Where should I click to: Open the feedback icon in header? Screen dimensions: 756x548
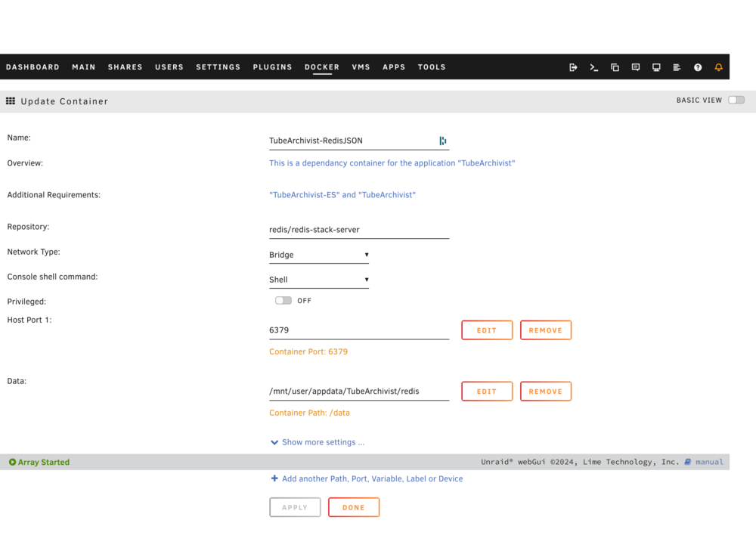tap(636, 67)
